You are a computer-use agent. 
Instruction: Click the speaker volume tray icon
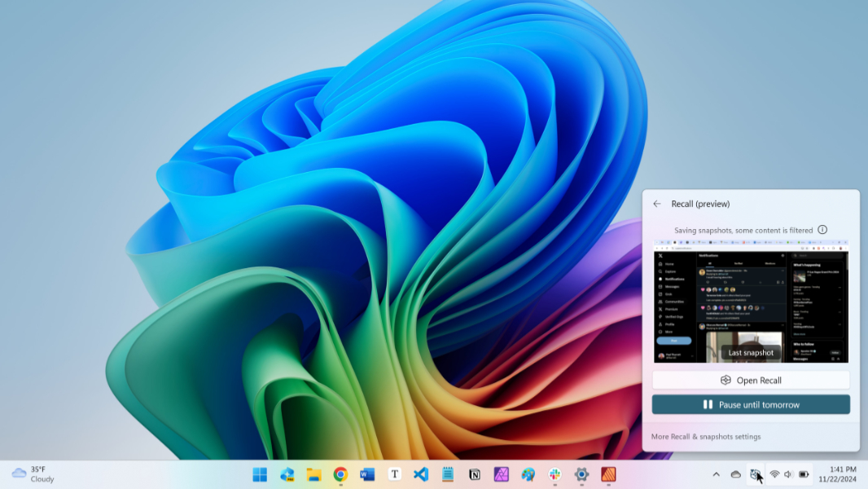click(x=788, y=474)
